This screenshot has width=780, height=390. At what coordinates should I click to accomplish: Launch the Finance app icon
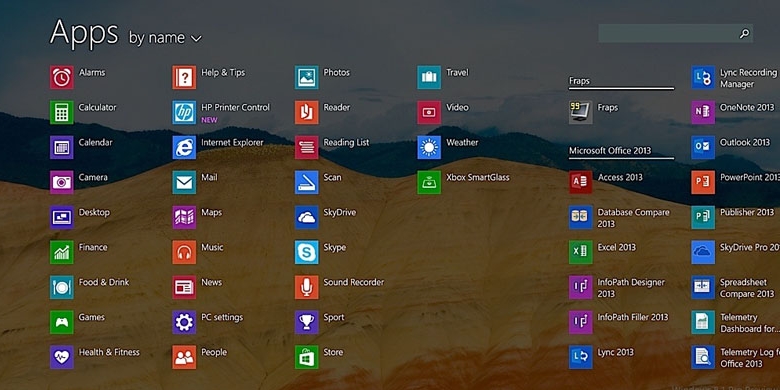point(62,252)
